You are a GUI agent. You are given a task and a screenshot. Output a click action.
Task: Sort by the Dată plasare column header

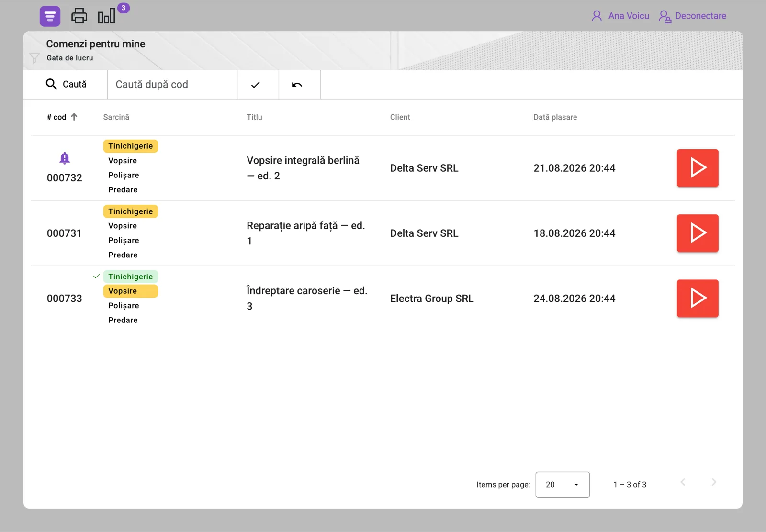555,117
